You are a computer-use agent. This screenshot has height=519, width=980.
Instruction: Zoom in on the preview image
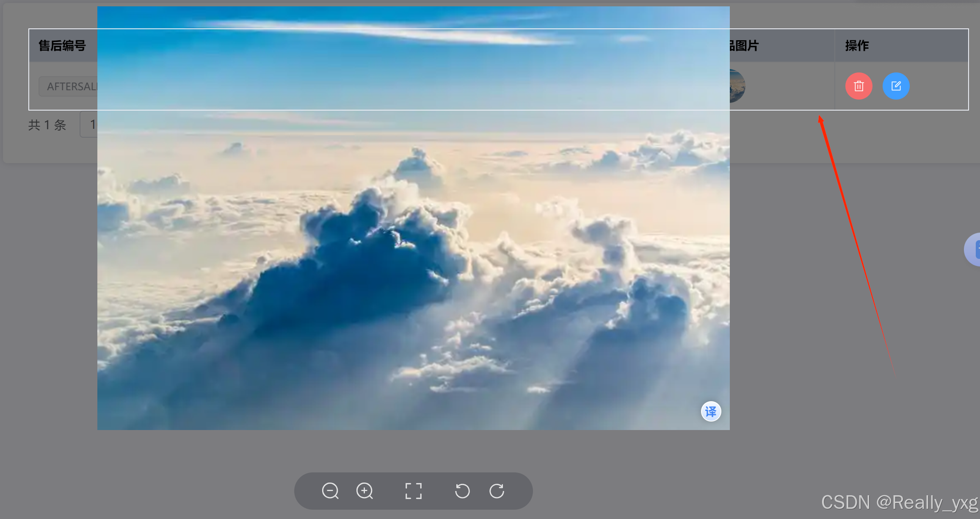pyautogui.click(x=364, y=491)
